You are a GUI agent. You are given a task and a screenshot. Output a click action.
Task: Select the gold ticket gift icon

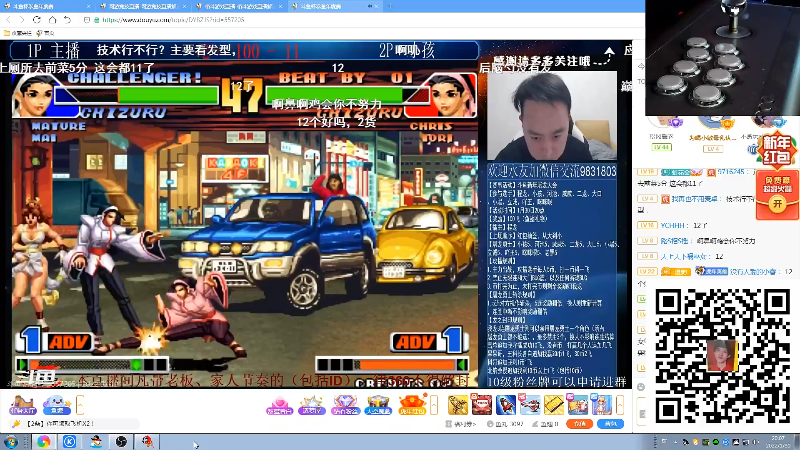point(554,405)
